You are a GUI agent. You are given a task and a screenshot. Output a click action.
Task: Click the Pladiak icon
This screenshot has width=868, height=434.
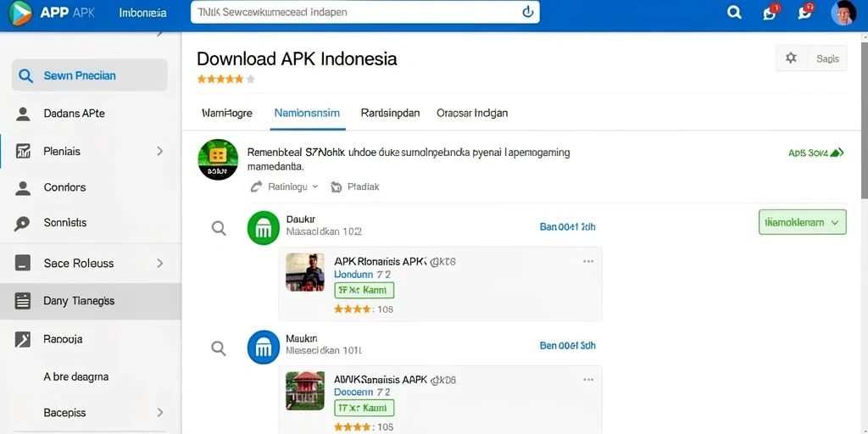336,187
